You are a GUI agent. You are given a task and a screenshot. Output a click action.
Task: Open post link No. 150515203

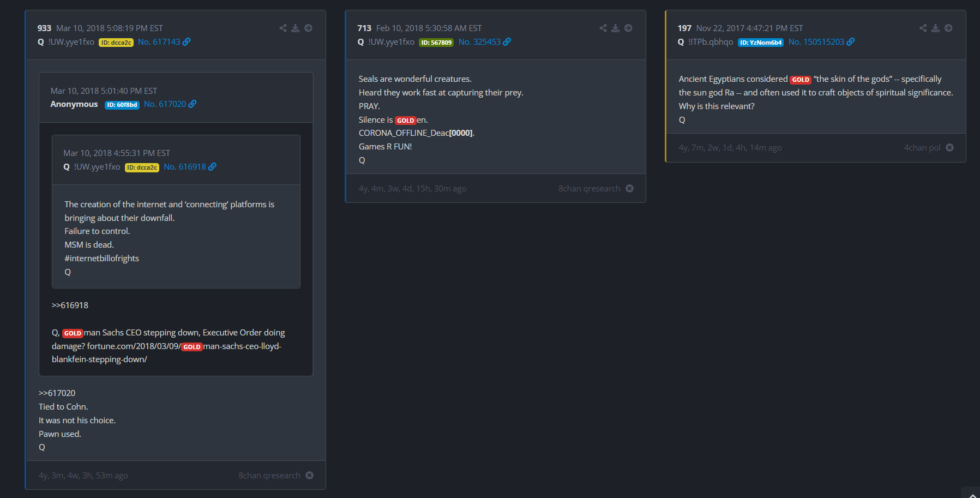click(x=816, y=41)
